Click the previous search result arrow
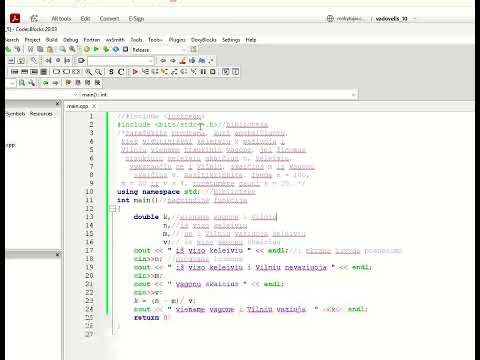The height and width of the screenshot is (360, 480). (163, 61)
